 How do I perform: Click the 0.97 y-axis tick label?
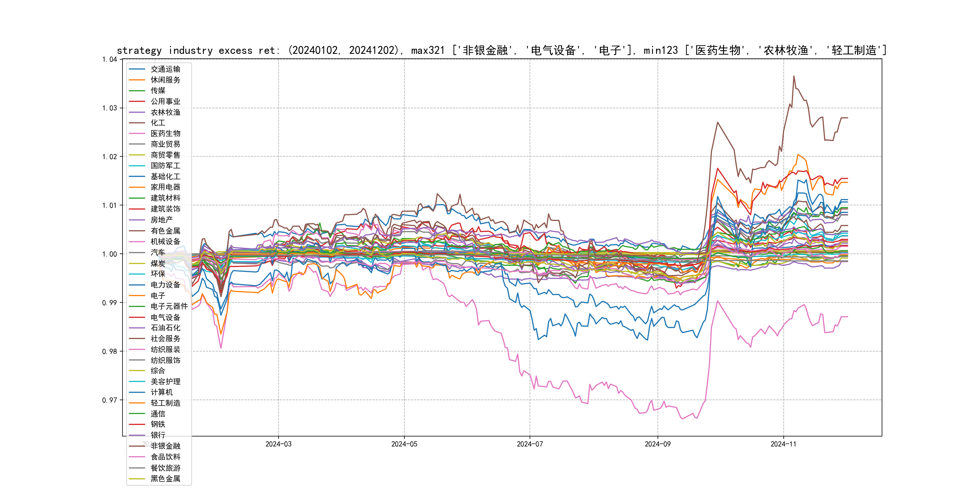[x=109, y=400]
